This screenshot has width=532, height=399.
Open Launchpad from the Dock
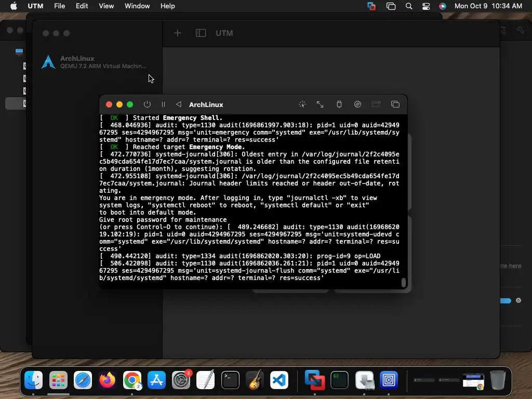pyautogui.click(x=58, y=380)
